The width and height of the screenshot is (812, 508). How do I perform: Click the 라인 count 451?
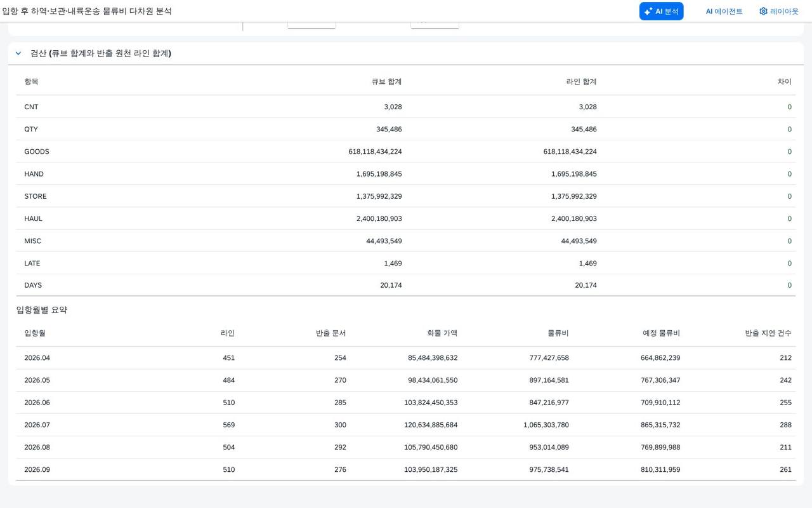229,358
